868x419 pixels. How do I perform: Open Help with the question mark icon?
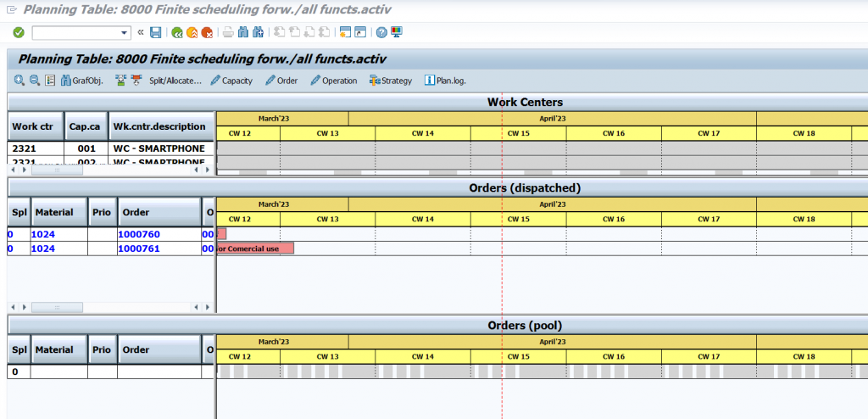tap(381, 33)
